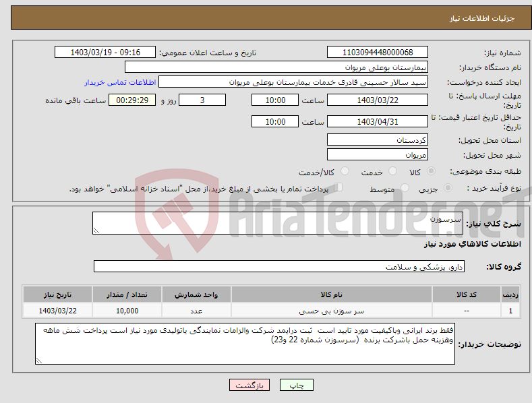Click the توضیحات خریدار textarea
This screenshot has width=532, height=403.
pos(245,344)
